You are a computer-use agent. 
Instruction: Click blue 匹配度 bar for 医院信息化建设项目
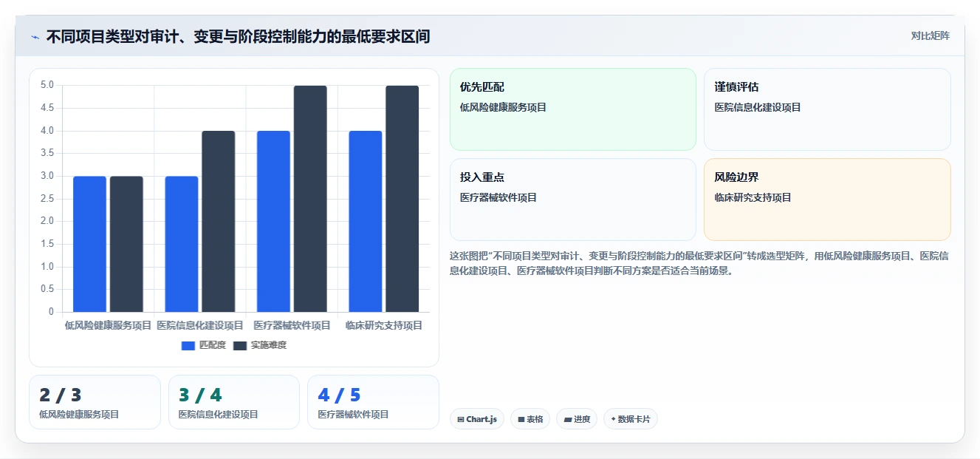tap(182, 244)
